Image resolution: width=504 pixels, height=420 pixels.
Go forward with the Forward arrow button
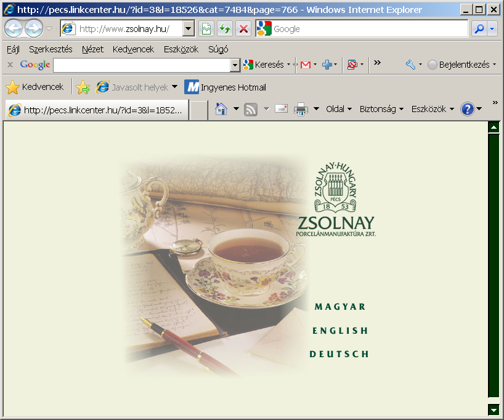[x=34, y=28]
